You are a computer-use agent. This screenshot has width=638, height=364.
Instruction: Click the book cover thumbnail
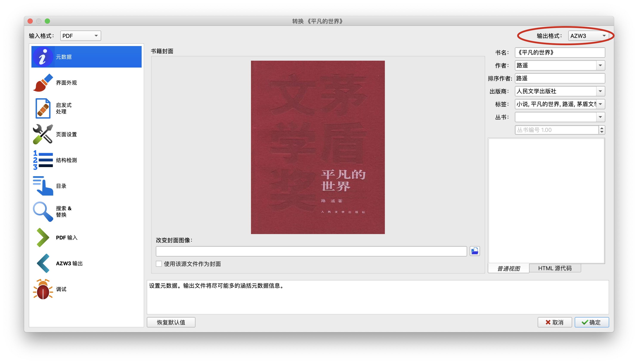coord(318,147)
